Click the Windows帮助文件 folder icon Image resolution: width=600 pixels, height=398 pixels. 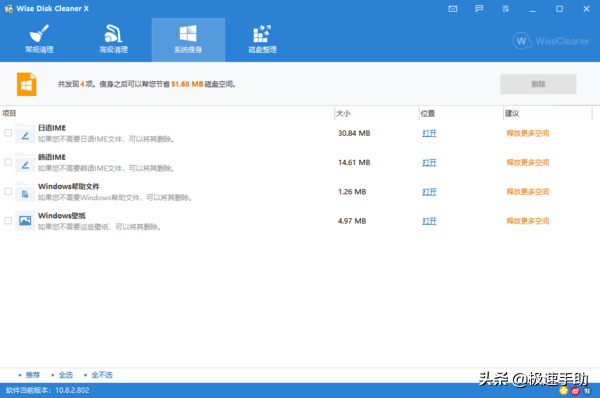pyautogui.click(x=25, y=192)
